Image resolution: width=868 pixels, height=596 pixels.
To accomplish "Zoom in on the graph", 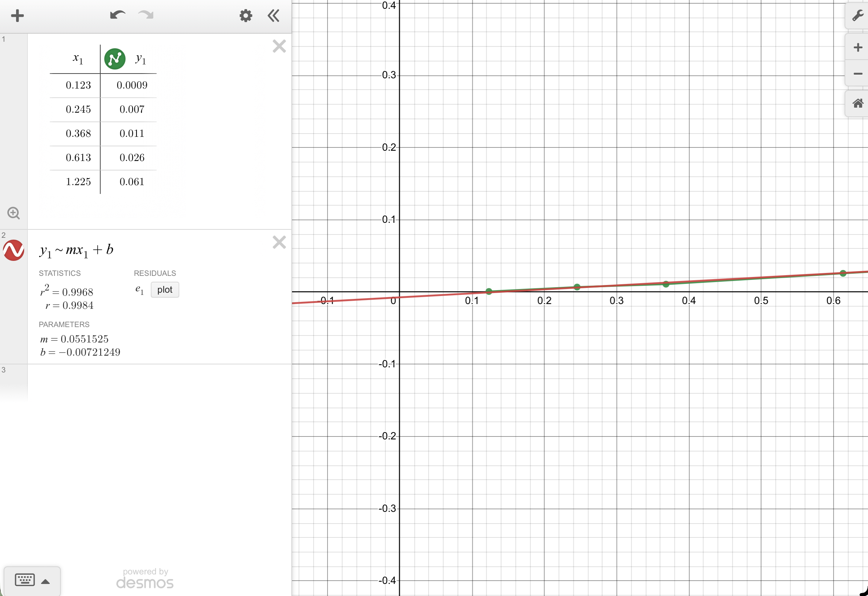I will pos(857,47).
